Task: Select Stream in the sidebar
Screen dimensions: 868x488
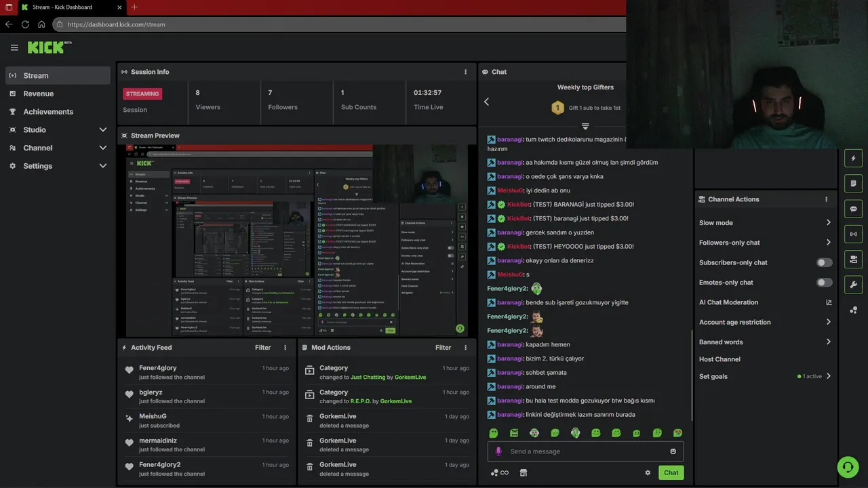Action: [x=58, y=75]
